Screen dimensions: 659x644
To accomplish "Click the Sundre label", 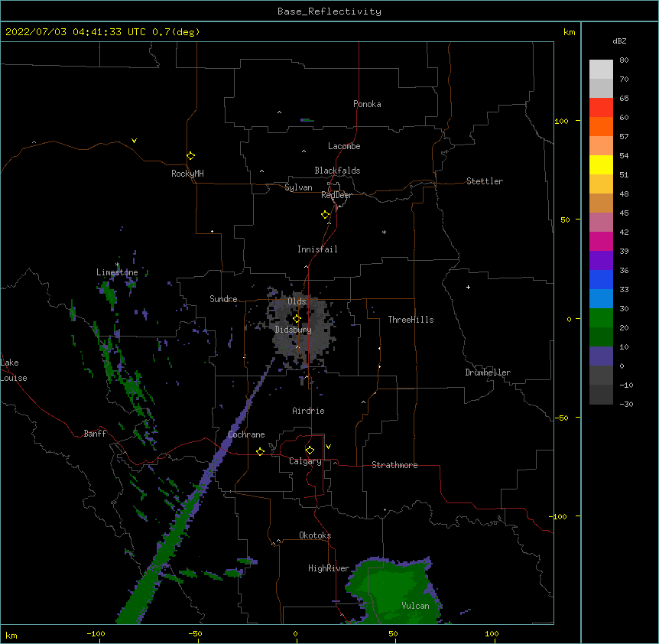I will pyautogui.click(x=223, y=299).
